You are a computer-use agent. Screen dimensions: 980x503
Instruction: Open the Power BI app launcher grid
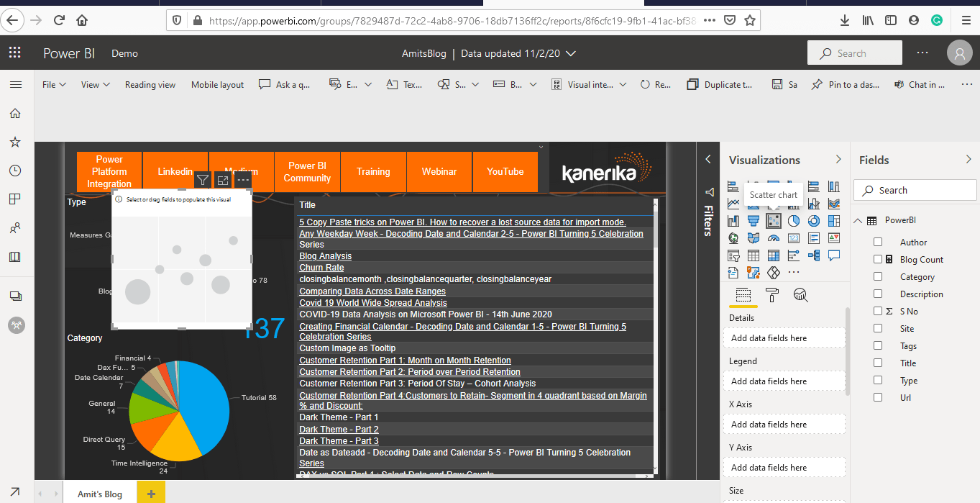click(15, 53)
